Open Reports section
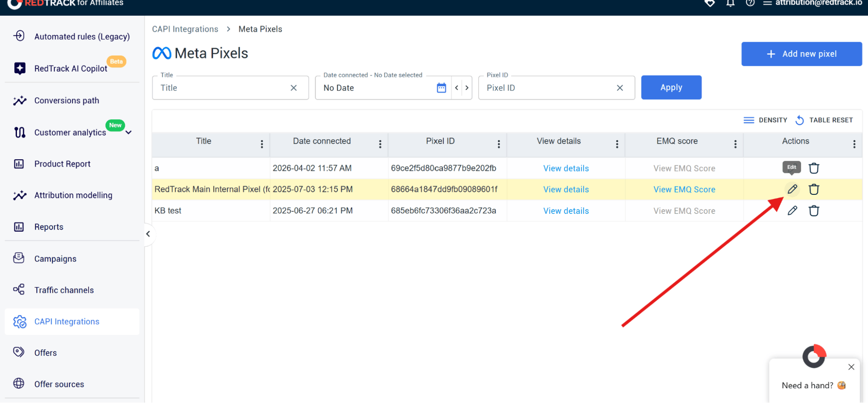The image size is (868, 403). pyautogui.click(x=49, y=227)
